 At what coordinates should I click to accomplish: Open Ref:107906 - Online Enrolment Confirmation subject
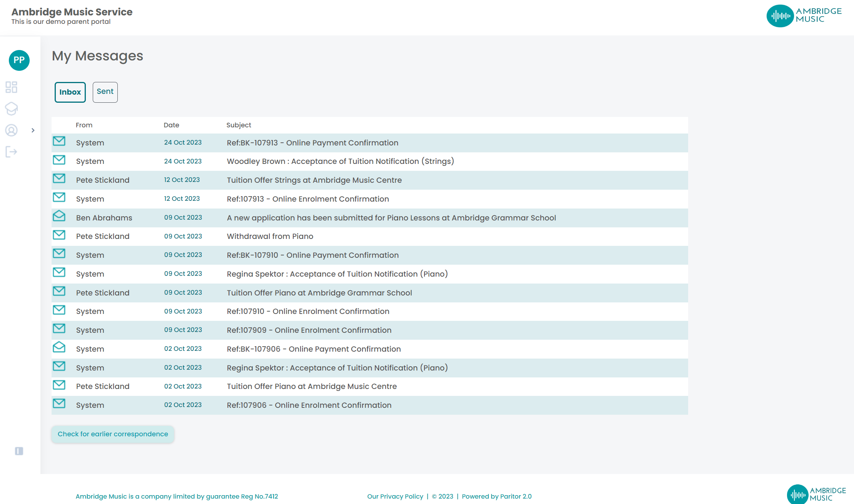pos(309,406)
